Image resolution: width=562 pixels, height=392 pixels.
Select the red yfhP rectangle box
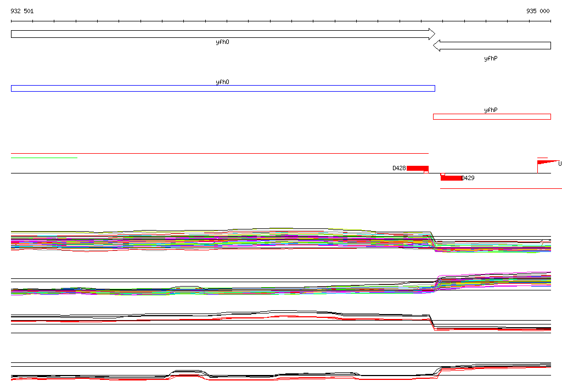coord(492,116)
